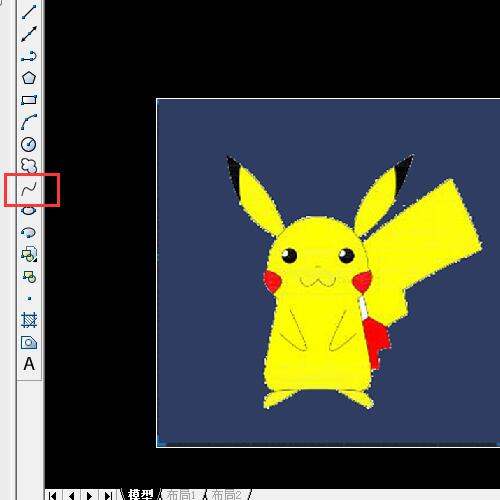The height and width of the screenshot is (500, 500).
Task: Click the inserted Pikachu image
Action: (x=328, y=273)
